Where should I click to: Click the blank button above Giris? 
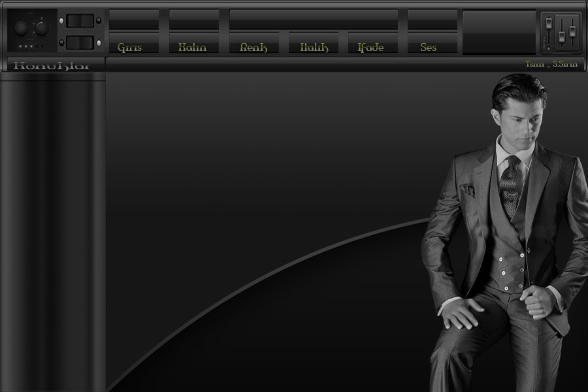coord(133,20)
